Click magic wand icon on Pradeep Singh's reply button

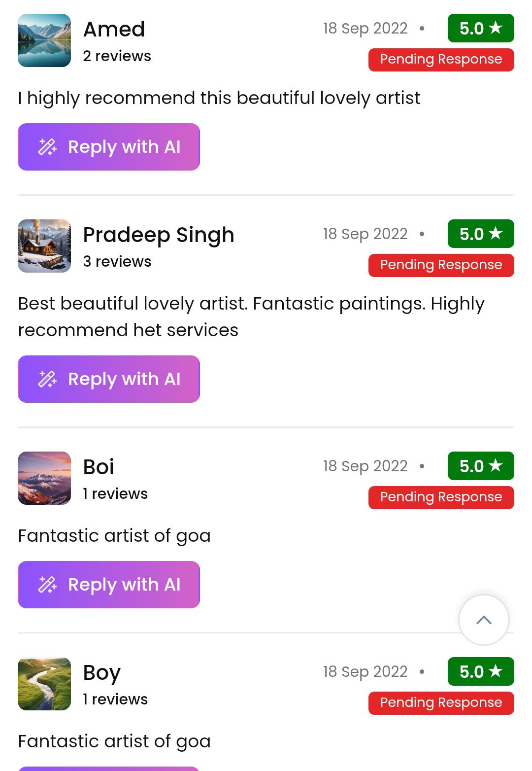pyautogui.click(x=48, y=379)
